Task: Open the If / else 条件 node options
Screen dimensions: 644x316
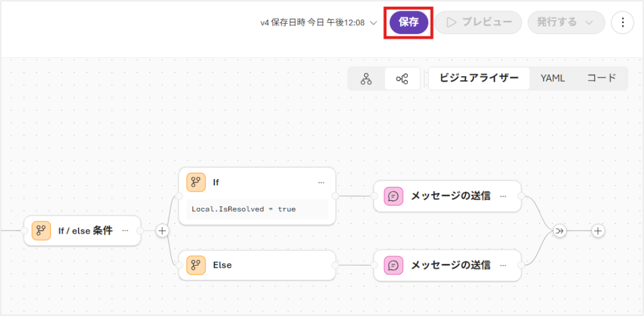Action: pyautogui.click(x=125, y=231)
